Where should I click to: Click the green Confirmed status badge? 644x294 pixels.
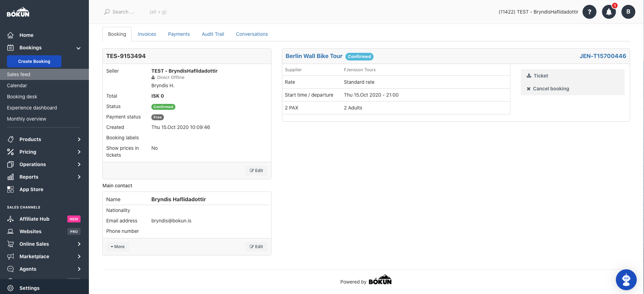[163, 107]
